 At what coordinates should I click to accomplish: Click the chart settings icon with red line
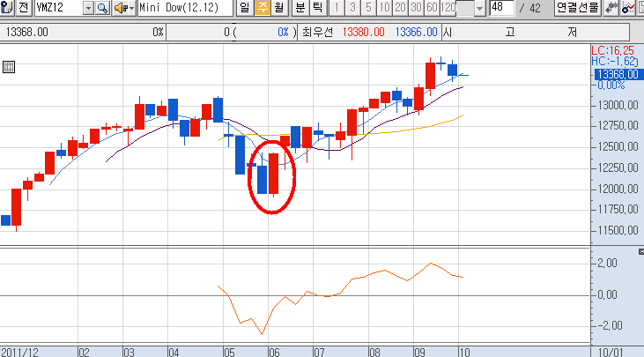(x=627, y=8)
